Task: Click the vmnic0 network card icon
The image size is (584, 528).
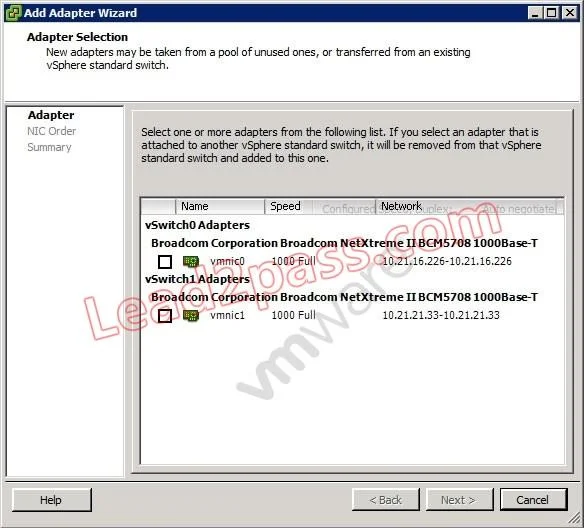Action: click(191, 262)
